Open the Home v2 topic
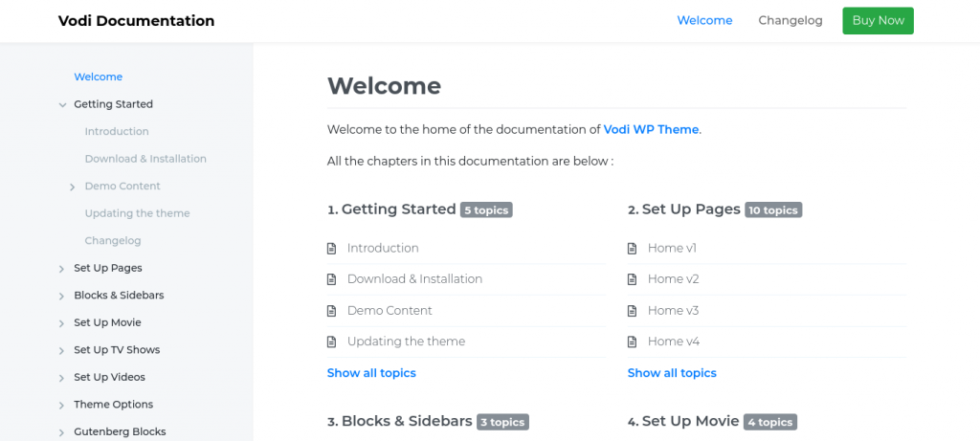Screen dimensions: 980x441 point(673,279)
